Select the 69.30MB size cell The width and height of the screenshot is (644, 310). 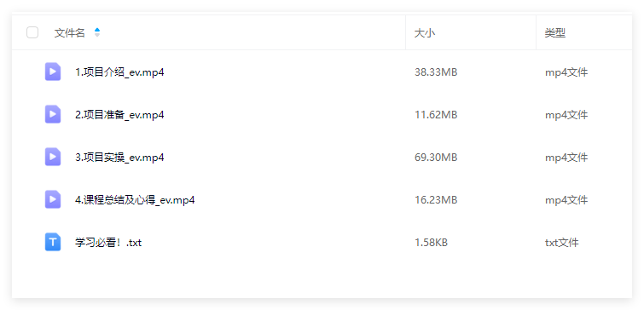[x=436, y=158]
